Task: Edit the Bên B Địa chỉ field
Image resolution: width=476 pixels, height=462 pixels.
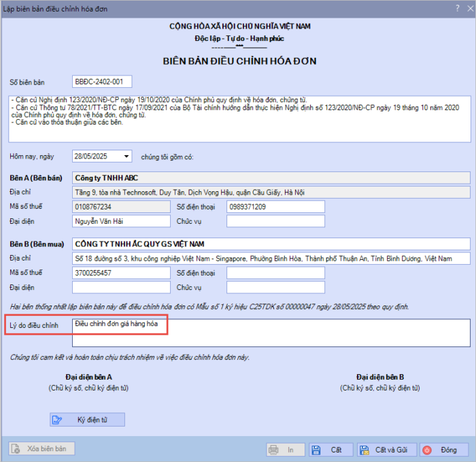Action: click(271, 259)
